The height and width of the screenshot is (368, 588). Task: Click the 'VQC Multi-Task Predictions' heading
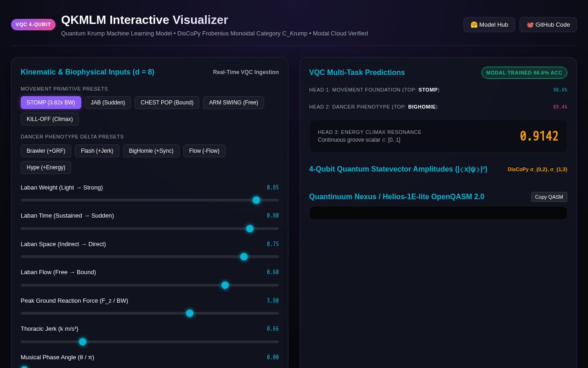click(357, 73)
